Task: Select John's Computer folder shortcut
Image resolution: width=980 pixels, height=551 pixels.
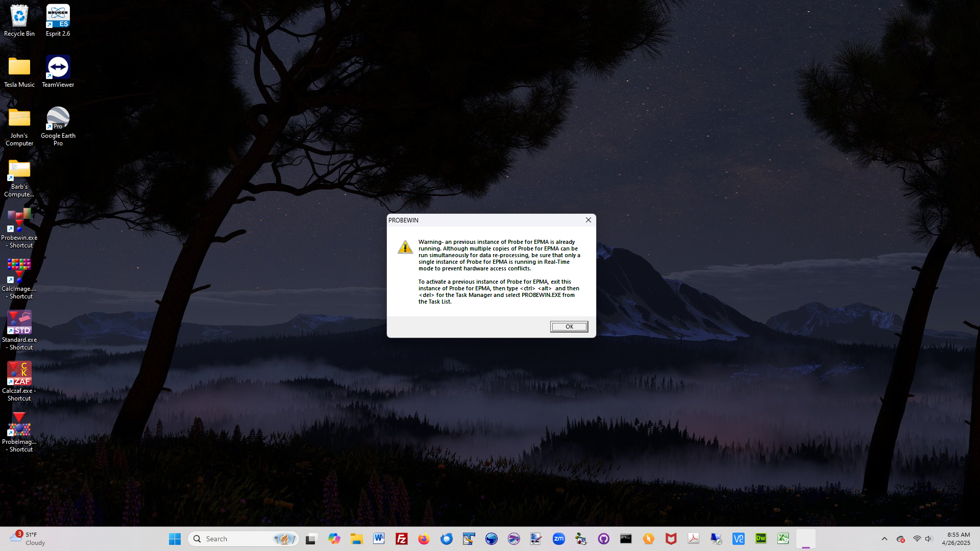Action: click(19, 118)
